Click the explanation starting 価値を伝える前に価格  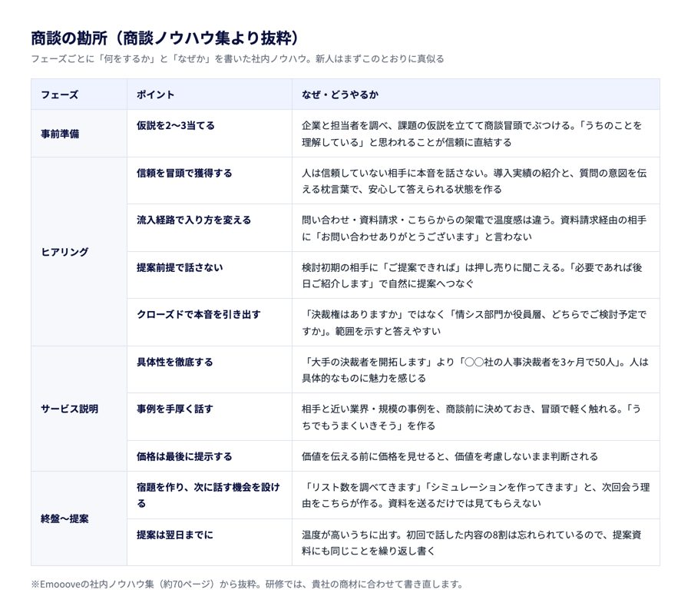click(x=450, y=456)
